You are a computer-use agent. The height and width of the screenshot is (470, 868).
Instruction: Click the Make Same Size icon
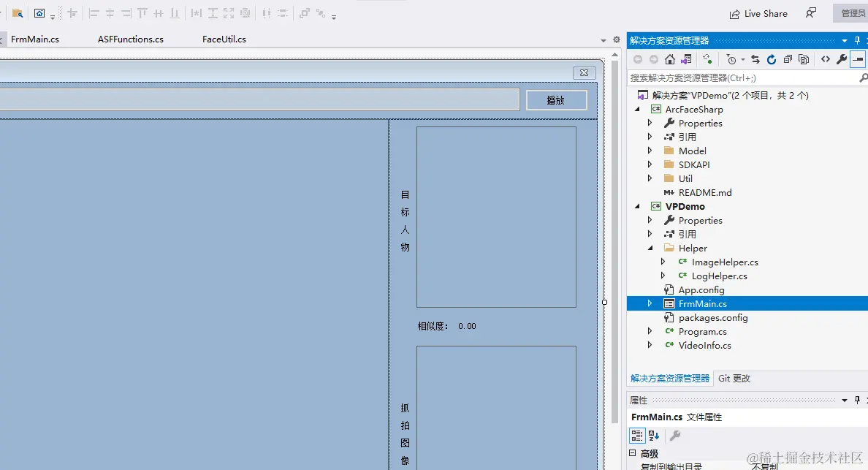tap(229, 13)
